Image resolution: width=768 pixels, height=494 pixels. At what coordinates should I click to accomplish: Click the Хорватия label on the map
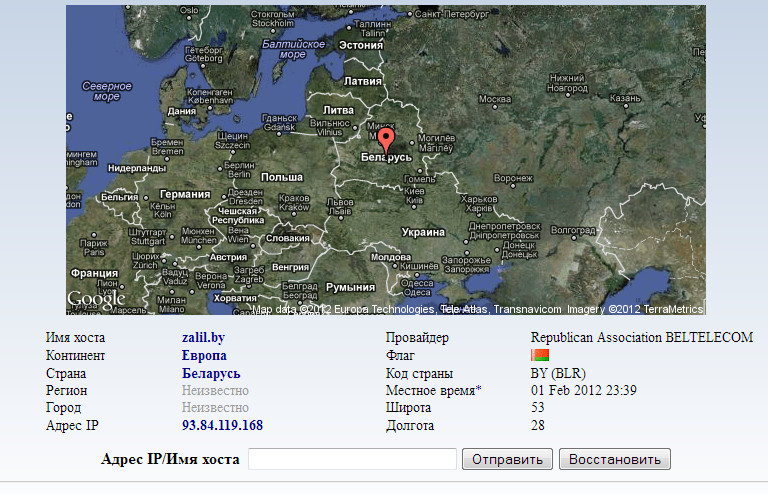[235, 298]
